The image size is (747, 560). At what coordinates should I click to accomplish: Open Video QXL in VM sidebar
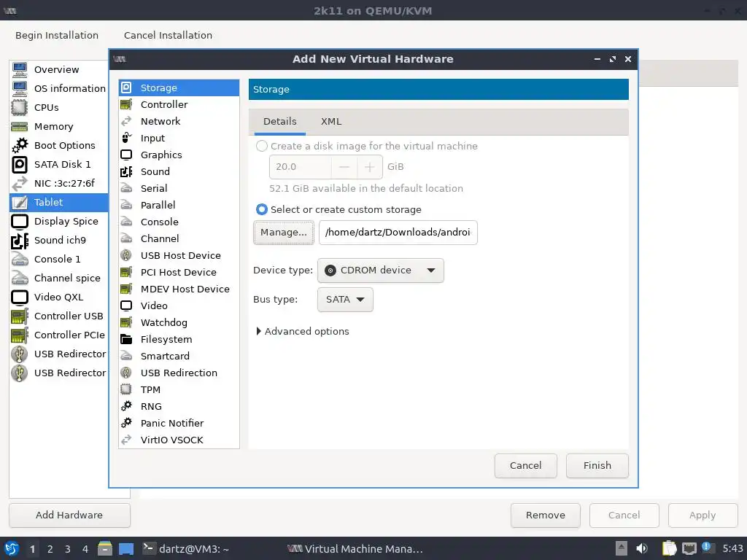click(58, 297)
